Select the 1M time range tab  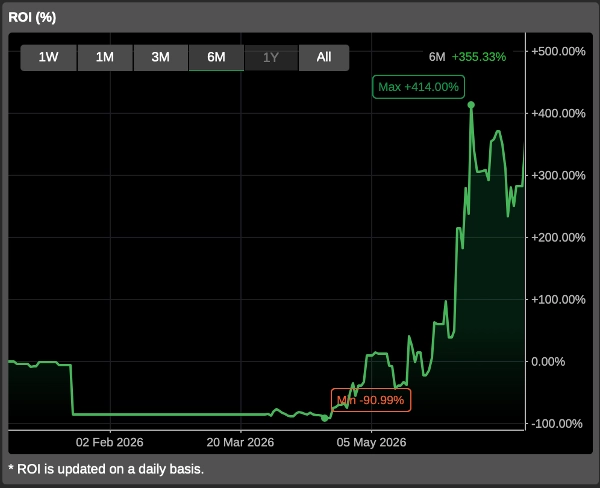(105, 57)
